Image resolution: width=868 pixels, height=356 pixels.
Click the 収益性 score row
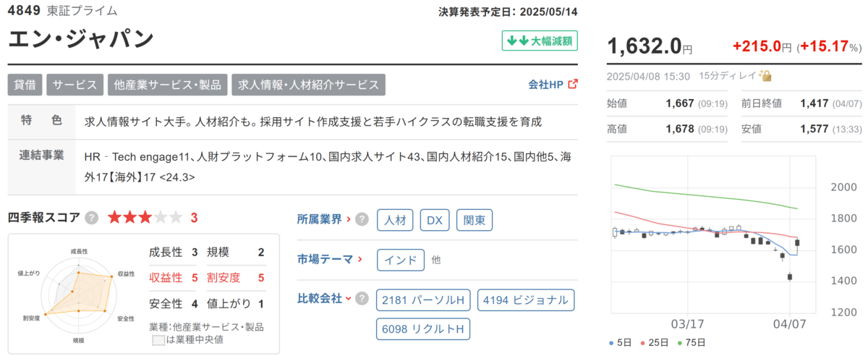click(174, 278)
